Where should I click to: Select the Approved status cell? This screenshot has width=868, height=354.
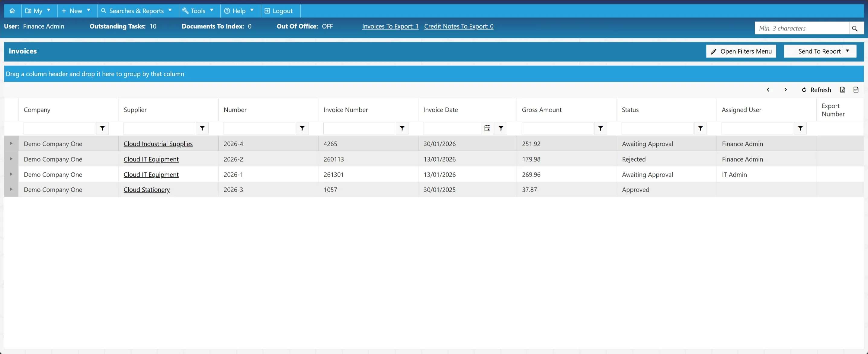tap(667, 190)
